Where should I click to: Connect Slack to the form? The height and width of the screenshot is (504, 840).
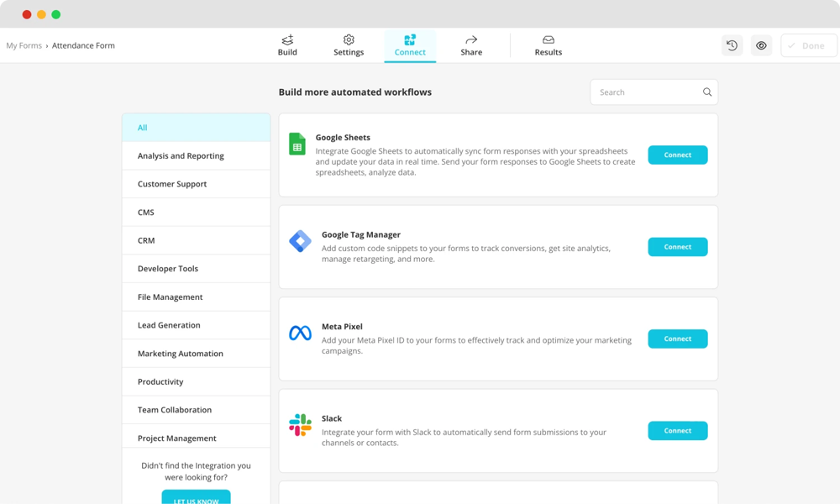[677, 430]
